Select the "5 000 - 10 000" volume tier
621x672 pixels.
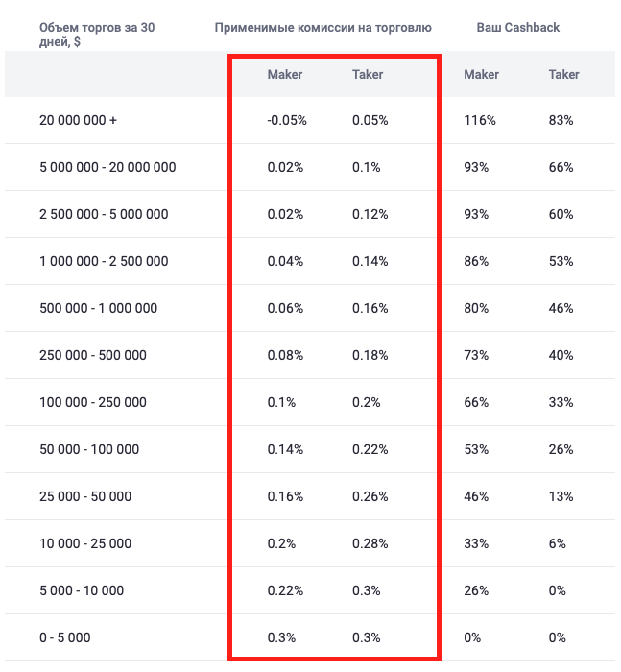82,591
